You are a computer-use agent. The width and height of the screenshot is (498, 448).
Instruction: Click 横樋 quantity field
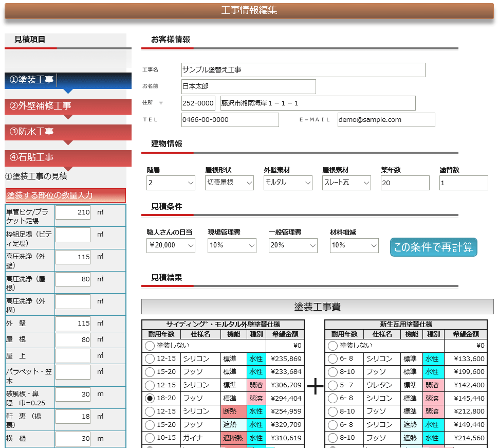(73, 439)
